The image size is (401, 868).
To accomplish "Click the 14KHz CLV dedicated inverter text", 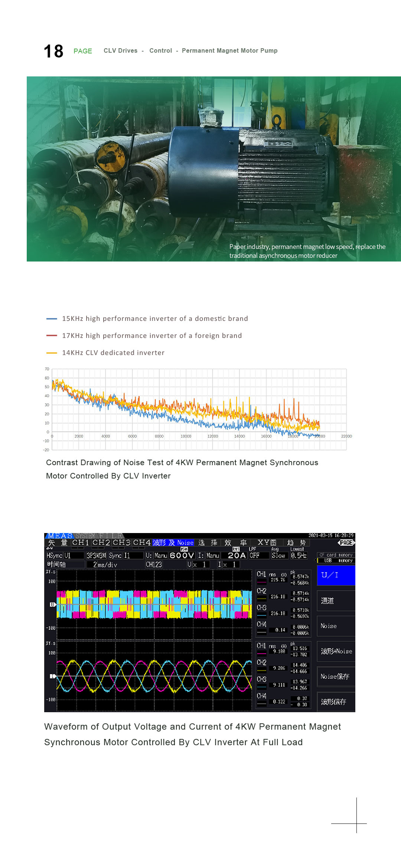I will [113, 353].
